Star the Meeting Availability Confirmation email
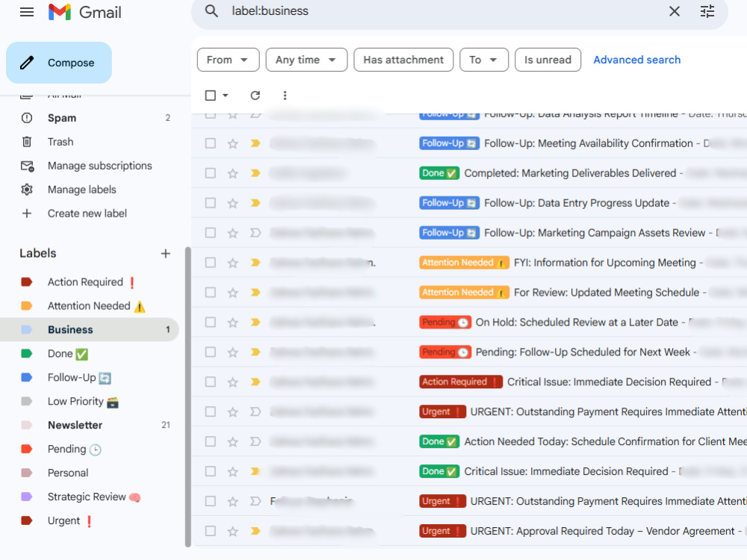The image size is (747, 560). click(x=232, y=143)
